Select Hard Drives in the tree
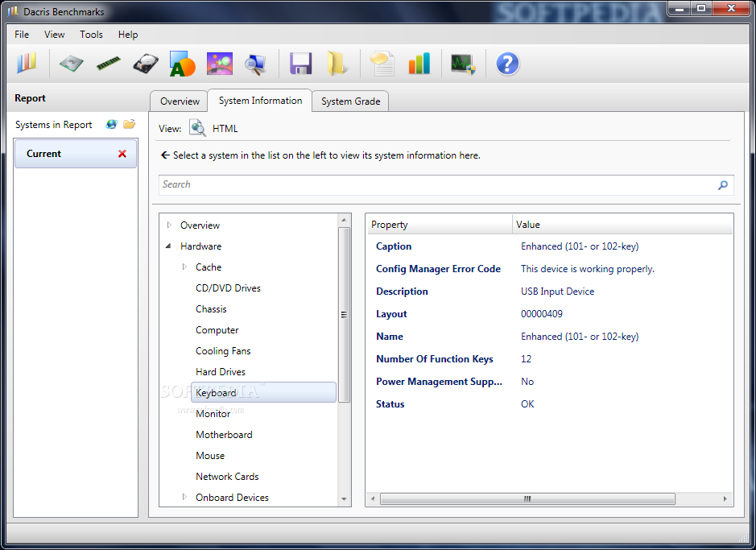Image resolution: width=756 pixels, height=550 pixels. pos(221,372)
